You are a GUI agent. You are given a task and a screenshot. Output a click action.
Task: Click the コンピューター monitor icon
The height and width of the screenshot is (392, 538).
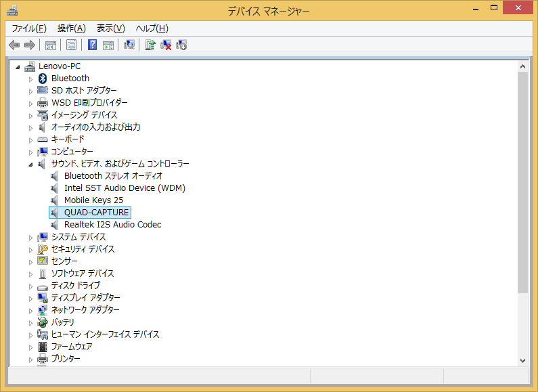point(43,152)
